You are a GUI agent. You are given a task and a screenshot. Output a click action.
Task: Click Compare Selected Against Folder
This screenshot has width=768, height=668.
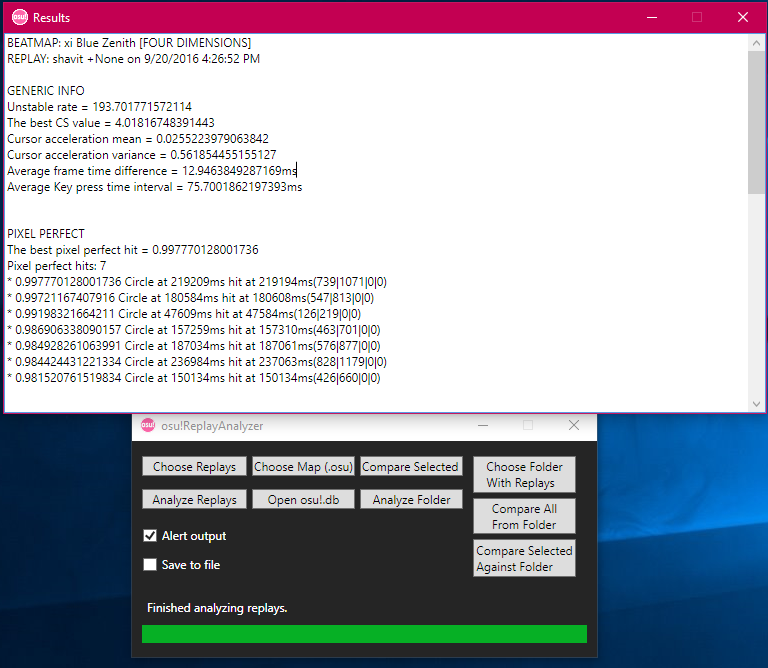(524, 558)
